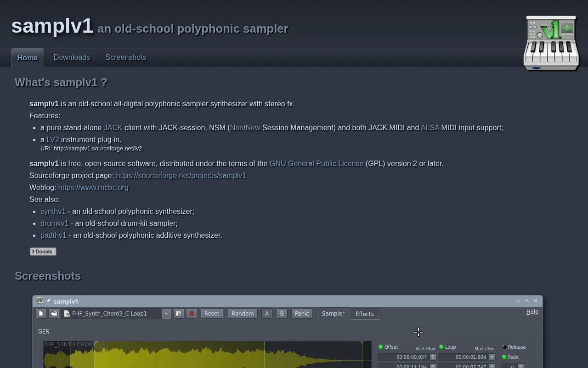Viewport: 588px width, 368px height.
Task: Open the Home tab
Action: [x=28, y=57]
